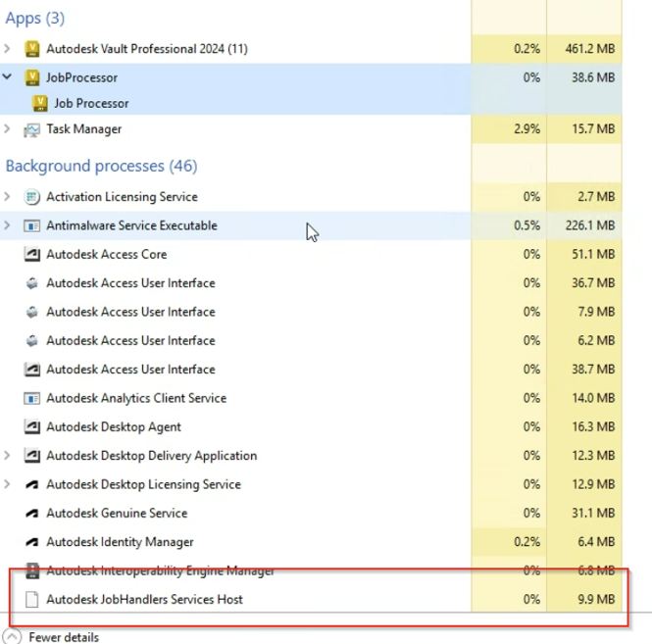Click the Task Manager icon

point(32,129)
